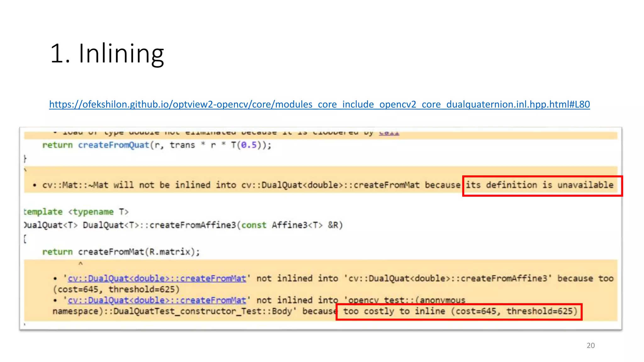The image size is (644, 362).
Task: Click the 'template <typename T>' line
Action: click(76, 212)
